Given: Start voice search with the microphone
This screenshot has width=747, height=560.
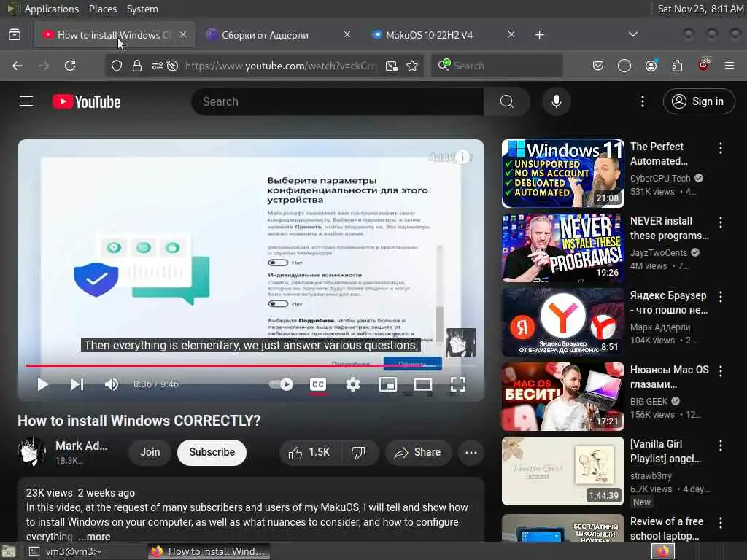Looking at the screenshot, I should (556, 101).
